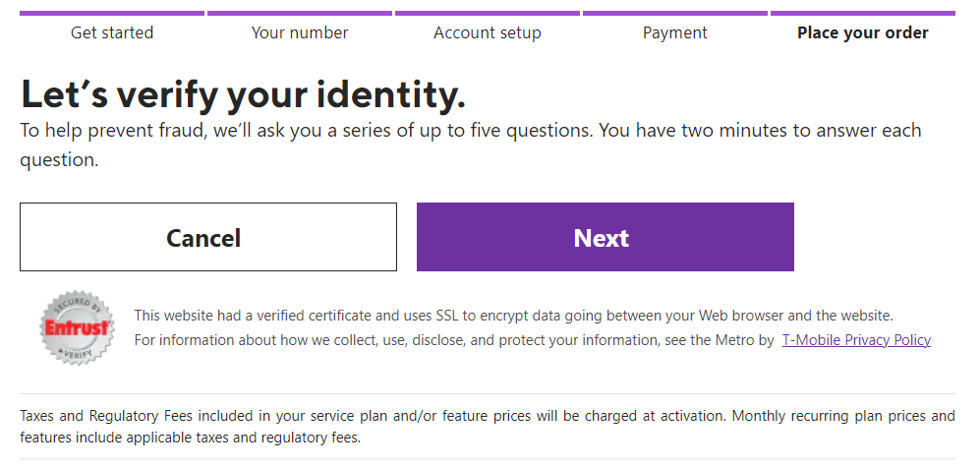The image size is (980, 467).
Task: Switch to the Account setup step
Action: coord(488,32)
